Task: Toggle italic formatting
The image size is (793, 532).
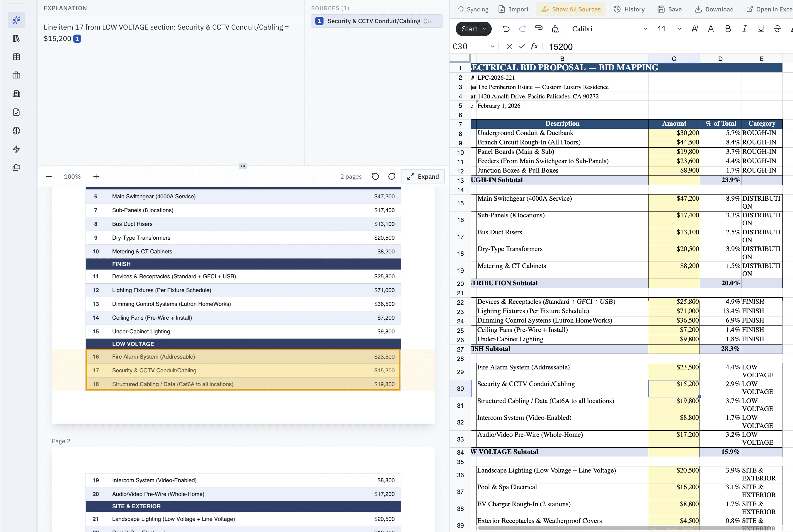Action: 744,29
